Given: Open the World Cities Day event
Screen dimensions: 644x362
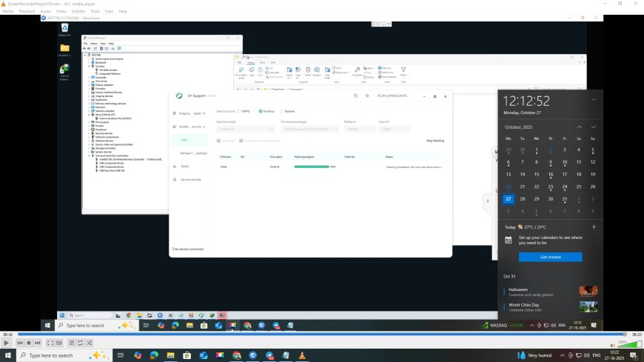Looking at the screenshot, I should [x=550, y=307].
